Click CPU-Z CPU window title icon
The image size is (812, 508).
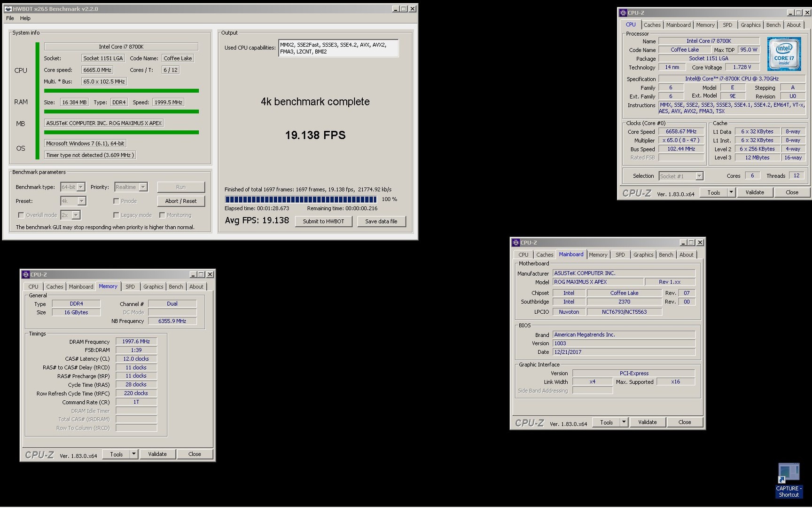coord(623,13)
